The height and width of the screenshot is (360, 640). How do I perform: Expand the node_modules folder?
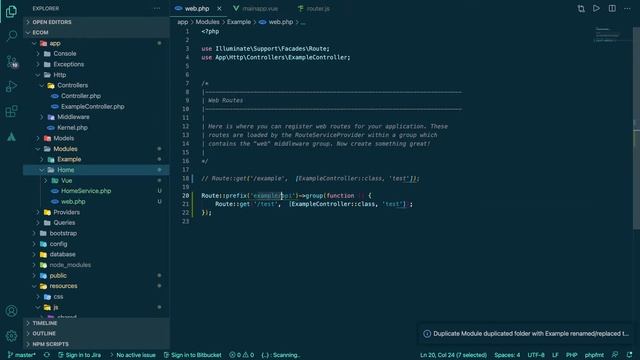pos(96,265)
